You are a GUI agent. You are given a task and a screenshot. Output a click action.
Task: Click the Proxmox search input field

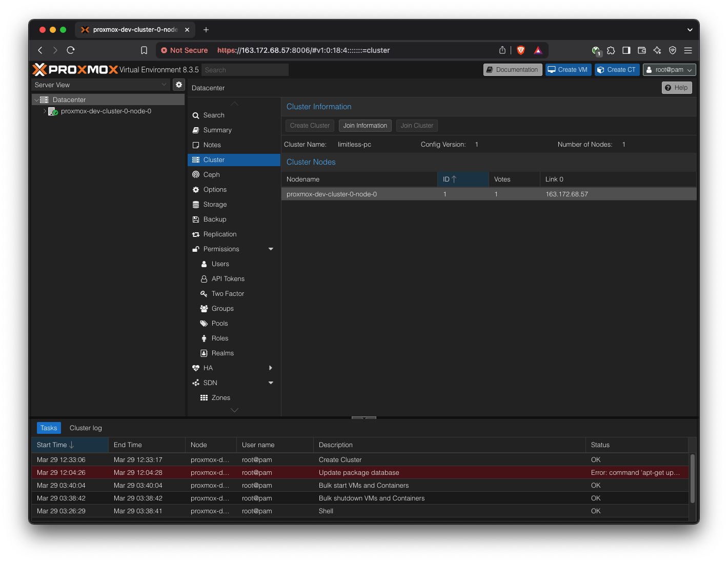[x=245, y=70]
